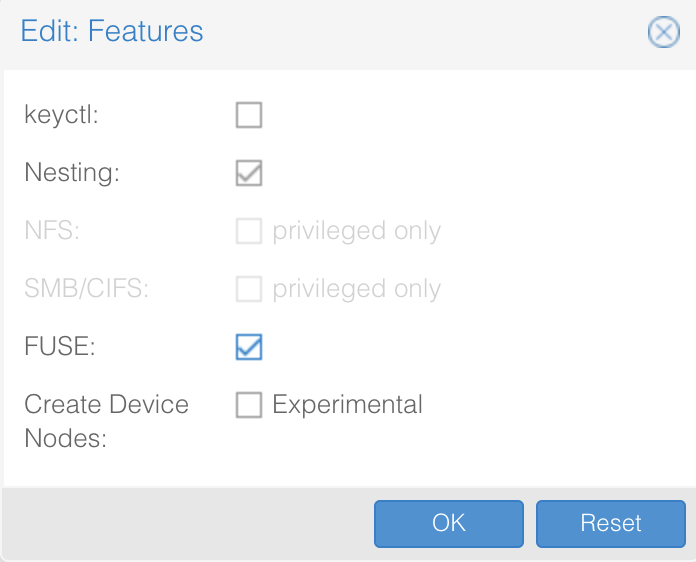The width and height of the screenshot is (696, 562).
Task: Click the "keyctl:" field label
Action: [x=61, y=115]
